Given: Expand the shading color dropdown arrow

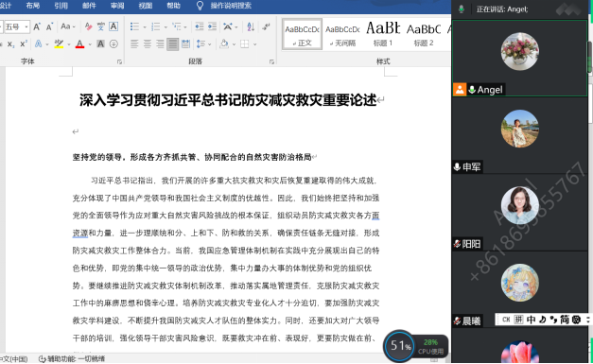Looking at the screenshot, I should pyautogui.click(x=234, y=44).
